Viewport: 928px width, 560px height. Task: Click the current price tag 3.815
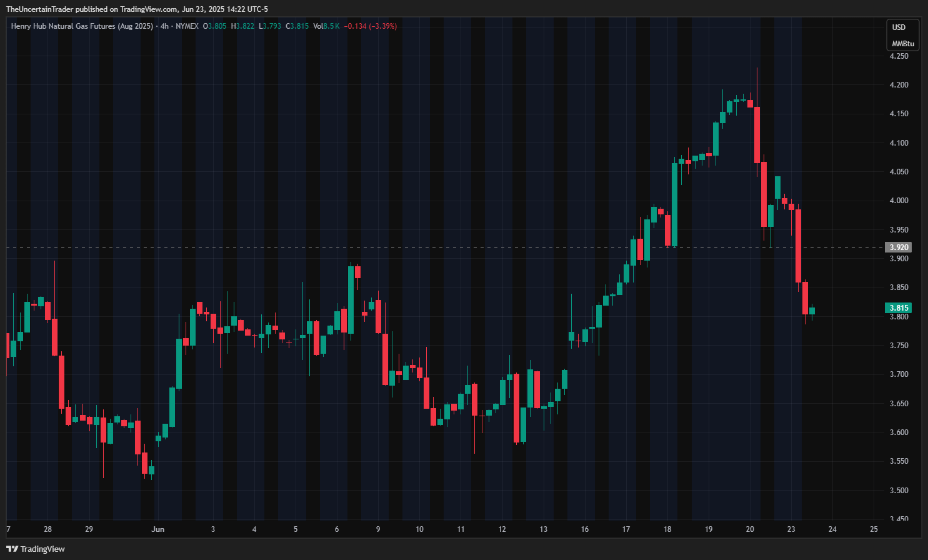coord(899,308)
